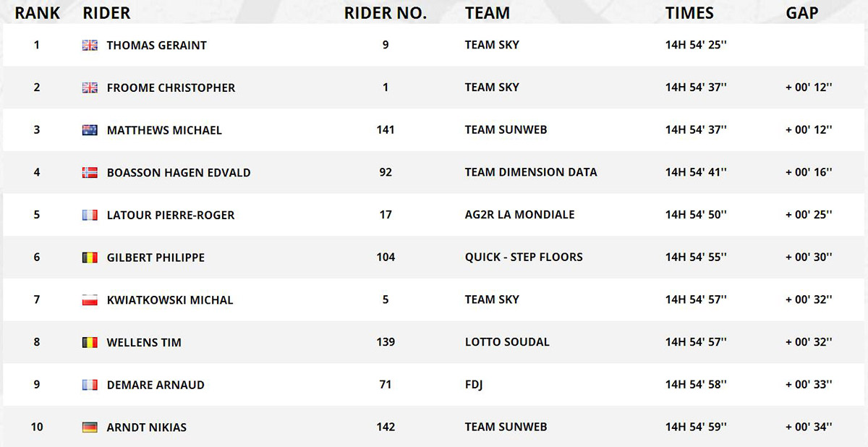Click the French flag beside Latour Pierre-Roger
The image size is (868, 447).
pyautogui.click(x=90, y=215)
